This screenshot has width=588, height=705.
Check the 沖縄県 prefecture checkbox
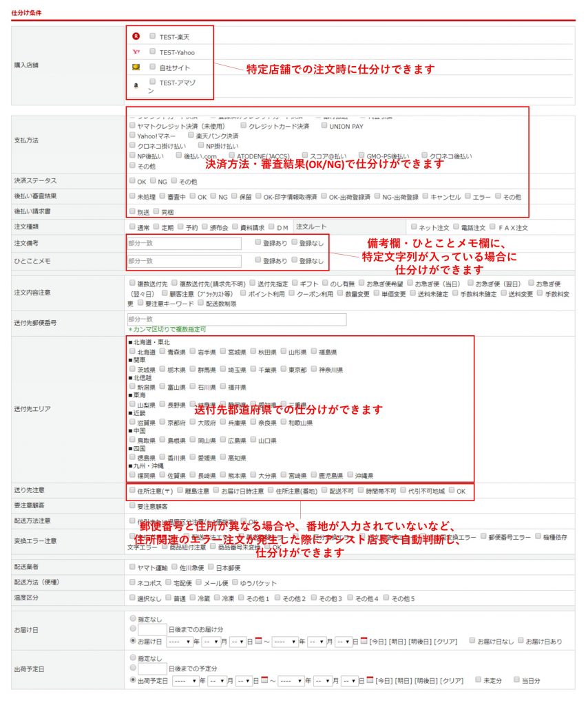[x=350, y=475]
